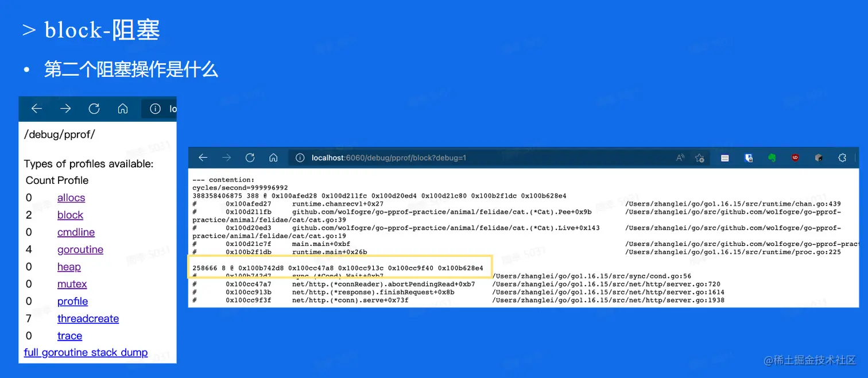Open the blue shield extension icon
This screenshot has height=378, width=868.
(749, 157)
